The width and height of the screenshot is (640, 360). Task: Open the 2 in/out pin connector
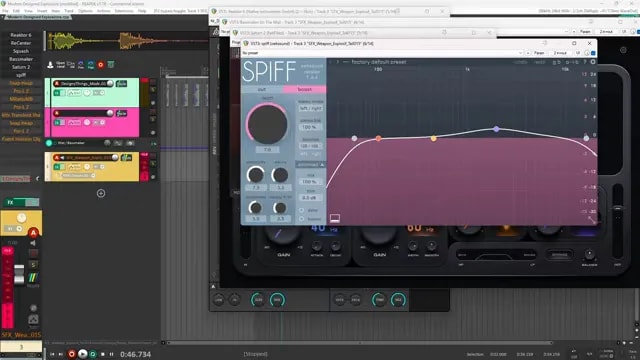pyautogui.click(x=560, y=53)
